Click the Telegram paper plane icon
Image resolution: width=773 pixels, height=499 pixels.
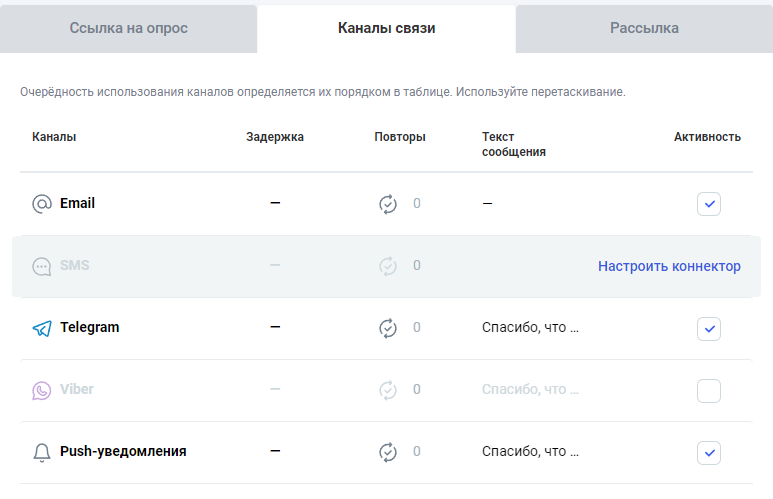click(42, 328)
